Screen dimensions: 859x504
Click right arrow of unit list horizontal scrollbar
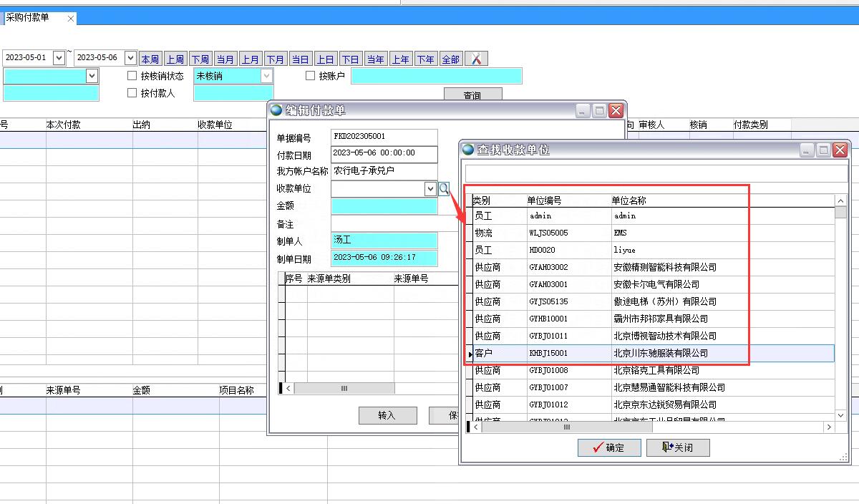point(829,427)
